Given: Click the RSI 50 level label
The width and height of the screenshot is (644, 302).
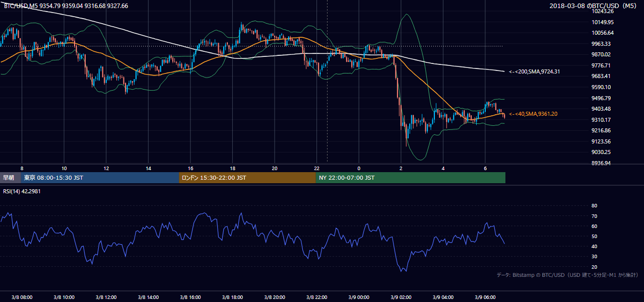Looking at the screenshot, I should coord(594,236).
